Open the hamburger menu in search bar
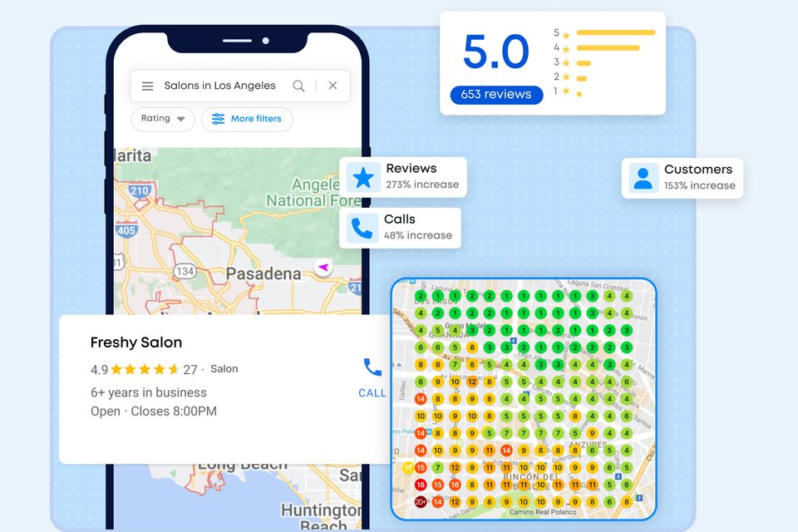Image resolution: width=798 pixels, height=532 pixels. (147, 86)
